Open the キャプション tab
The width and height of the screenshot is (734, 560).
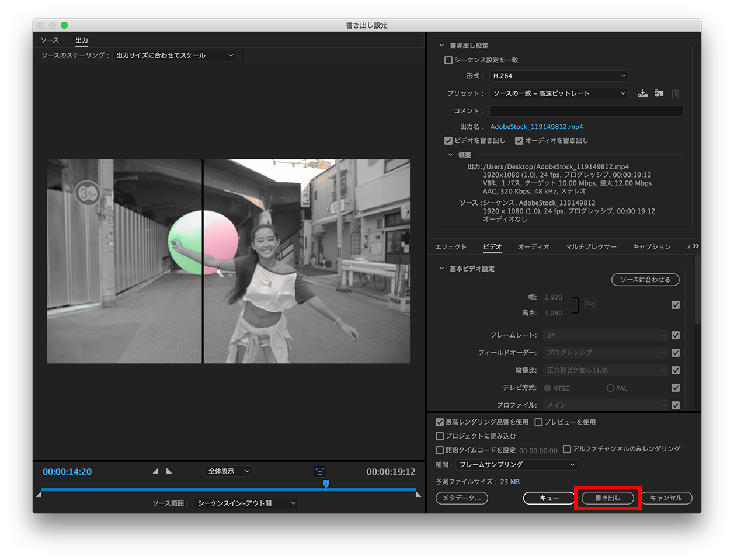point(652,247)
